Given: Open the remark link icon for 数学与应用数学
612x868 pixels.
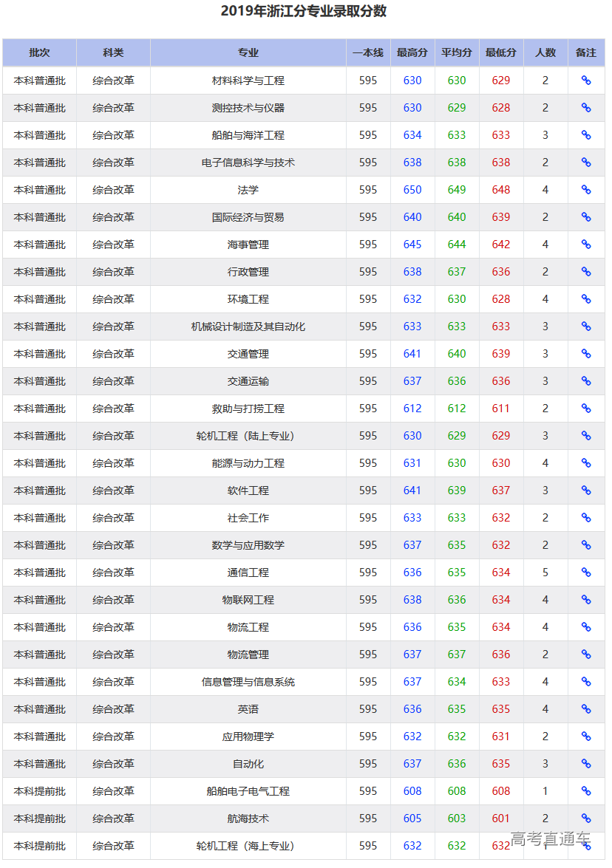Looking at the screenshot, I should tap(585, 545).
